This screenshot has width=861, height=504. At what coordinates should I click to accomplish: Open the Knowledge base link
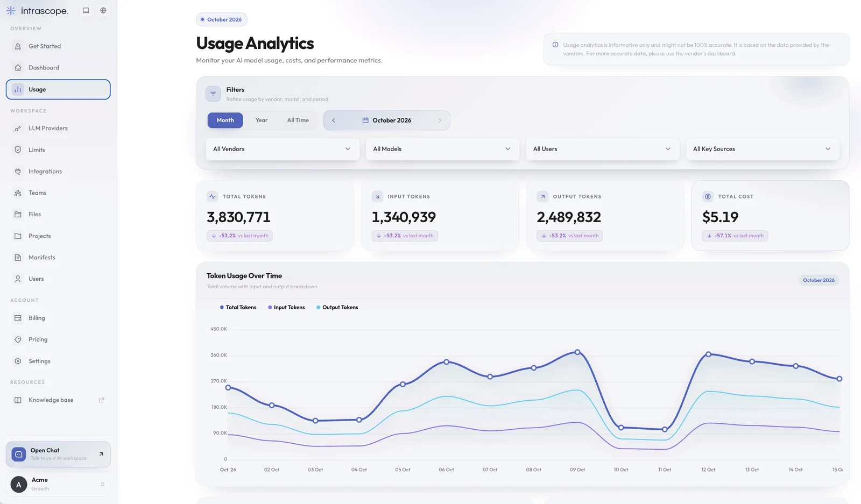(58, 400)
